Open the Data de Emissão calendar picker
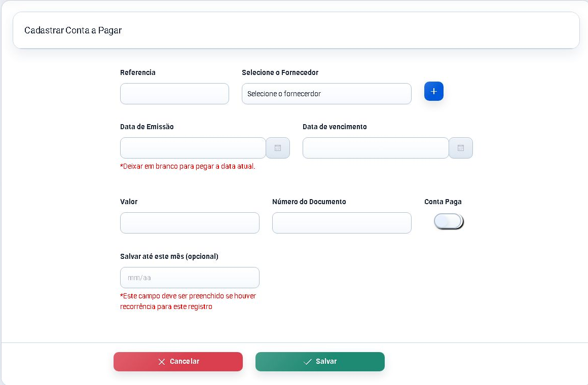Screen dimensions: 588x385 point(277,148)
